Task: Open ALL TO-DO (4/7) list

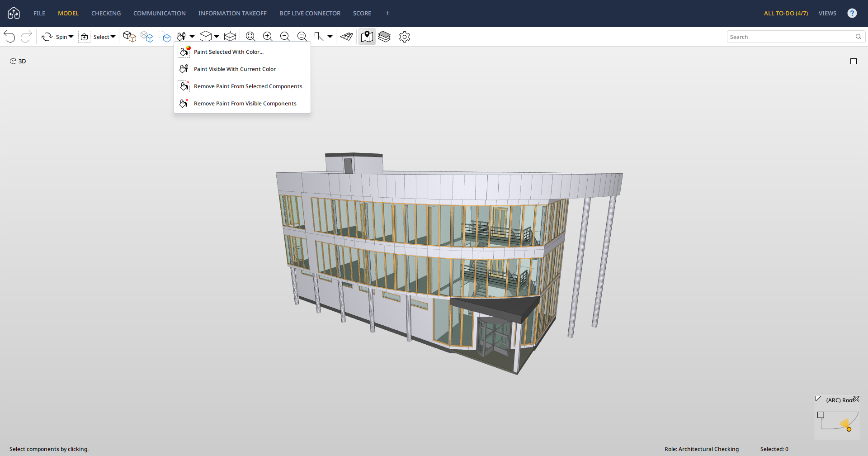Action: point(786,13)
